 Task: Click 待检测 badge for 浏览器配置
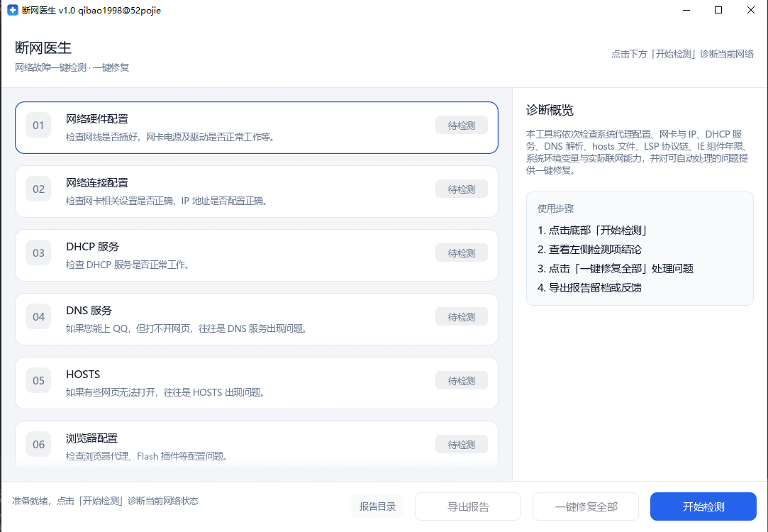coord(462,444)
